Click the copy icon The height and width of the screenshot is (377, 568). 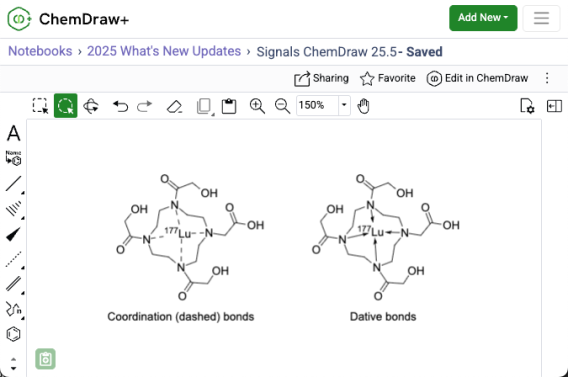pos(205,106)
